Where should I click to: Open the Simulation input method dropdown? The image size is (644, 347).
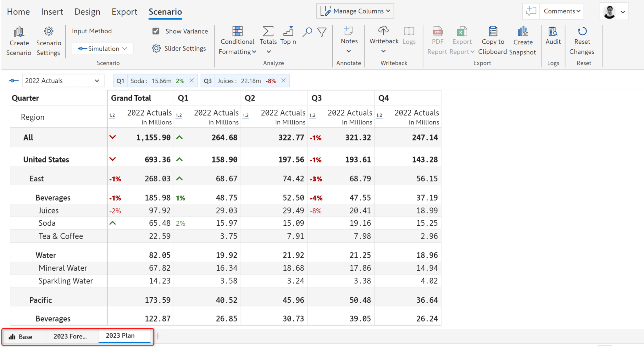(103, 48)
